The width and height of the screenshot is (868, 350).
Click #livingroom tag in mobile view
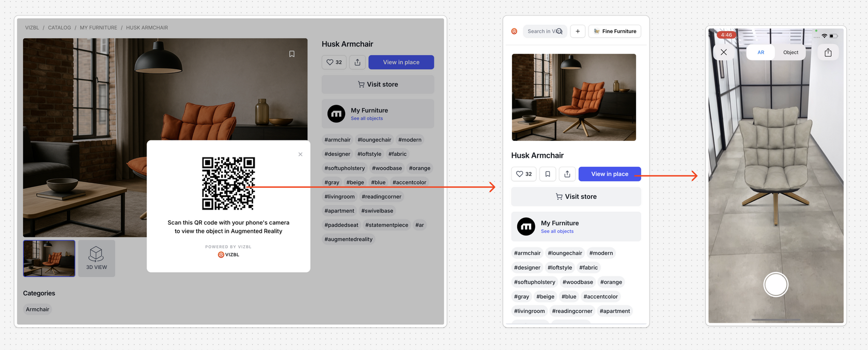pos(529,311)
